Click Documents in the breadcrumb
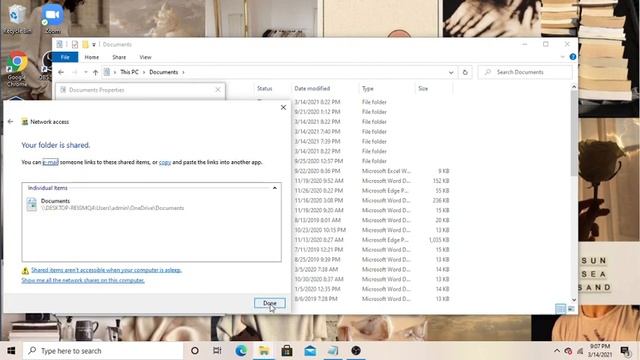The height and width of the screenshot is (360, 640). (164, 72)
